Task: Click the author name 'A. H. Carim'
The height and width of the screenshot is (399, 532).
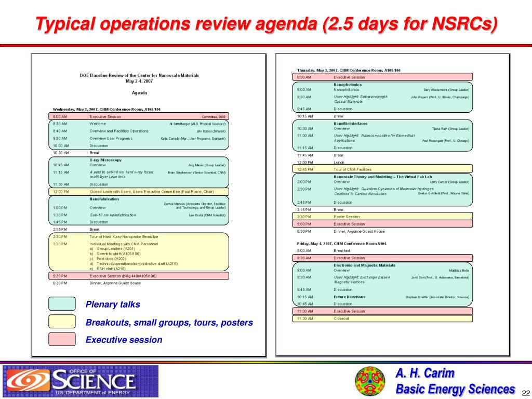Action: 425,373
